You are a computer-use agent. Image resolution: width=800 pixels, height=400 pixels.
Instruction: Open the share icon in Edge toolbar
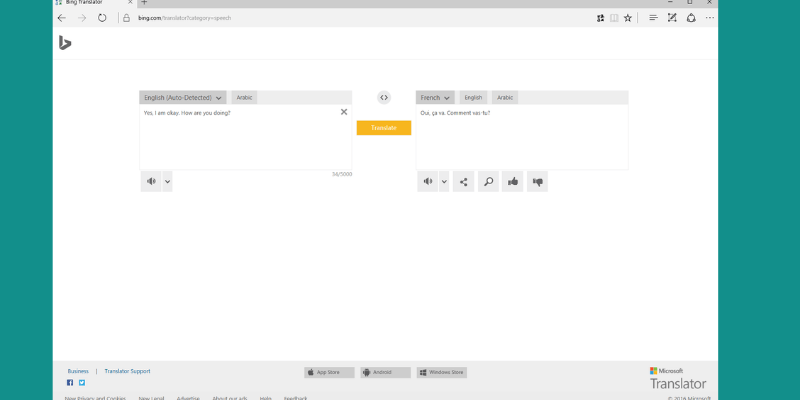pyautogui.click(x=691, y=18)
